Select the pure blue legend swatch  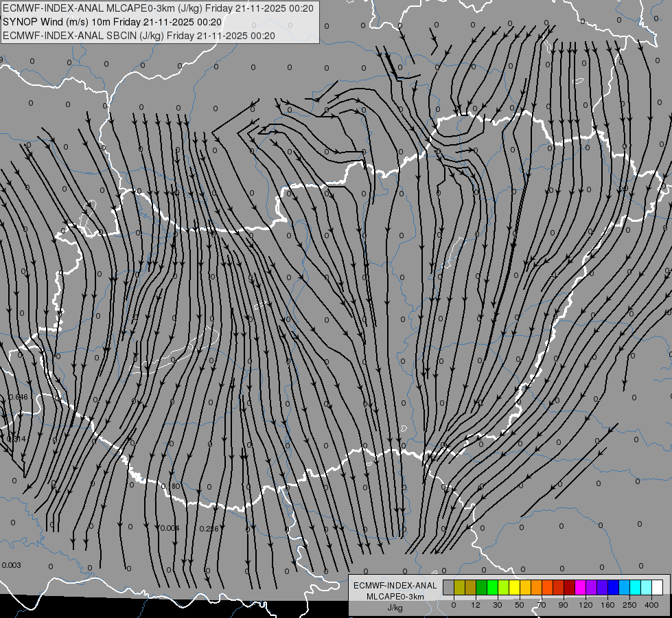[x=613, y=588]
